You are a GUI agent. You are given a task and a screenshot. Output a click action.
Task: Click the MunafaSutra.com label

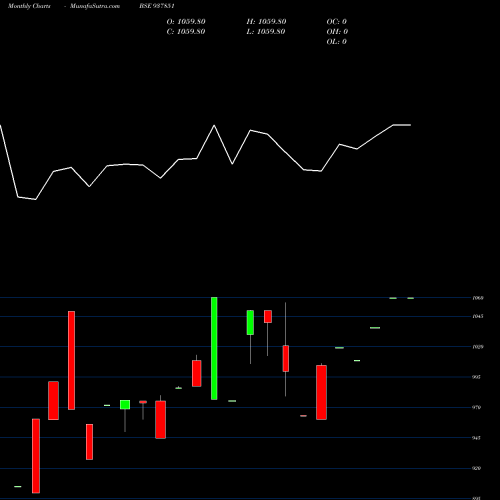click(x=95, y=6)
